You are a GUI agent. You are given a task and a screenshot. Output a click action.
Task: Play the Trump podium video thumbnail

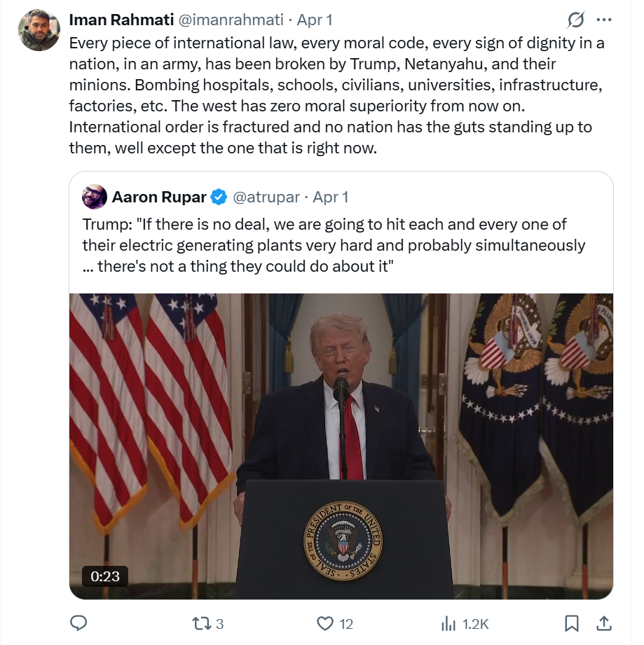pyautogui.click(x=341, y=445)
